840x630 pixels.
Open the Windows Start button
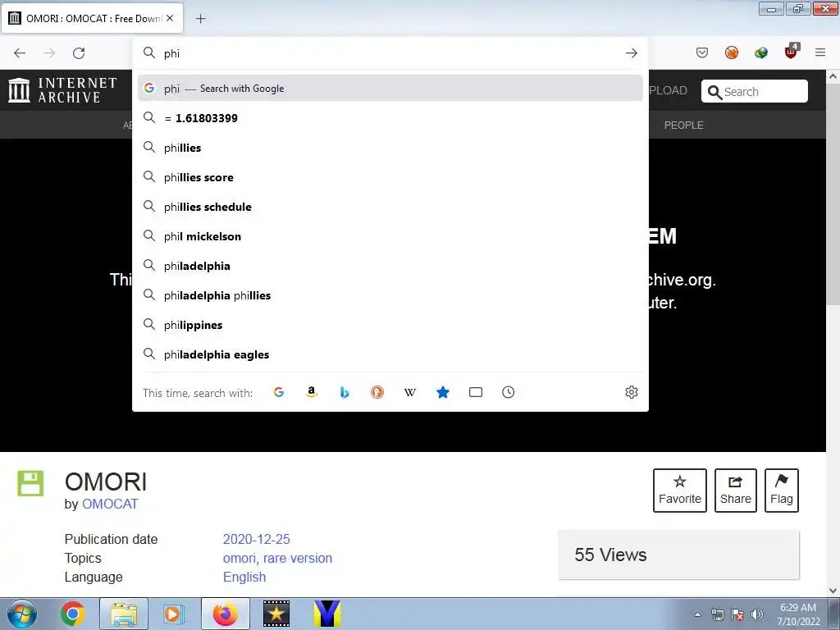tap(22, 614)
